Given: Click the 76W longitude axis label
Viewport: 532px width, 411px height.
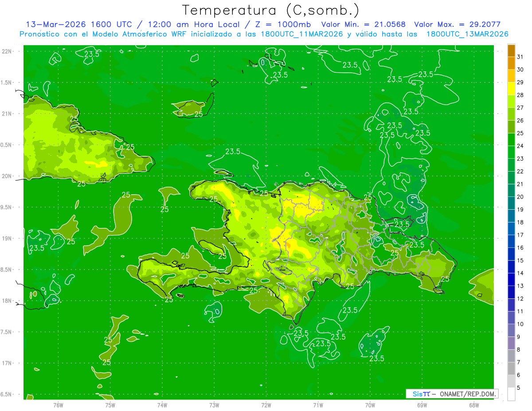Looking at the screenshot, I should [58, 405].
